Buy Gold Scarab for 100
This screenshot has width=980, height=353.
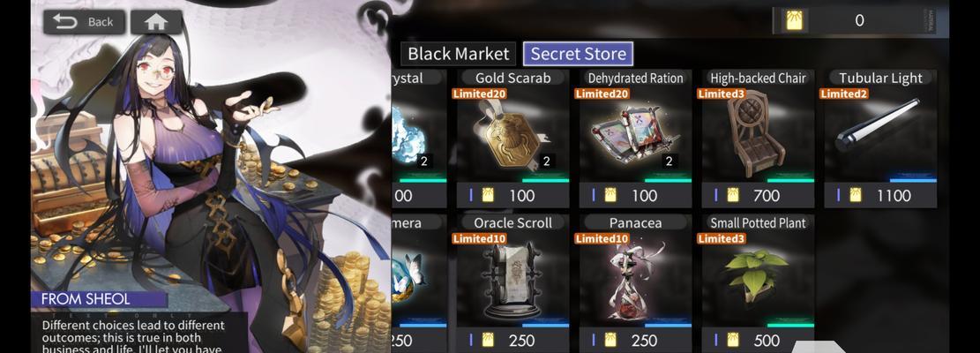[x=512, y=196]
